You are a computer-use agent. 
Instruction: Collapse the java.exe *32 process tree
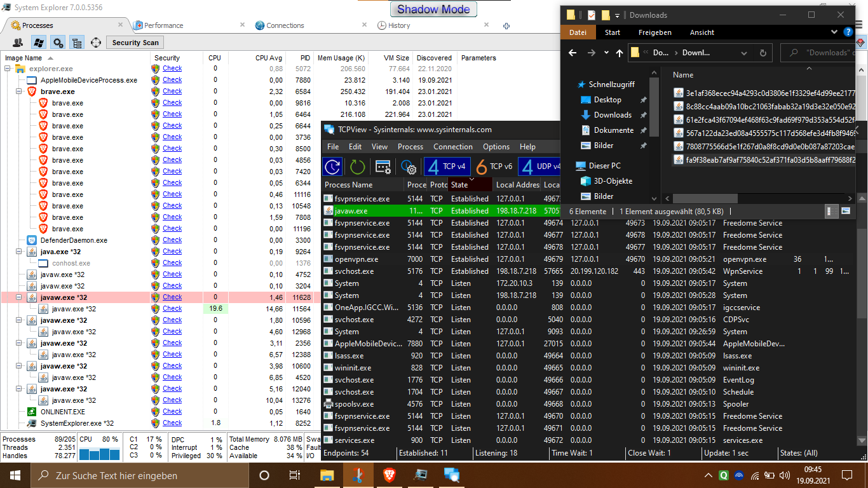coord(20,252)
